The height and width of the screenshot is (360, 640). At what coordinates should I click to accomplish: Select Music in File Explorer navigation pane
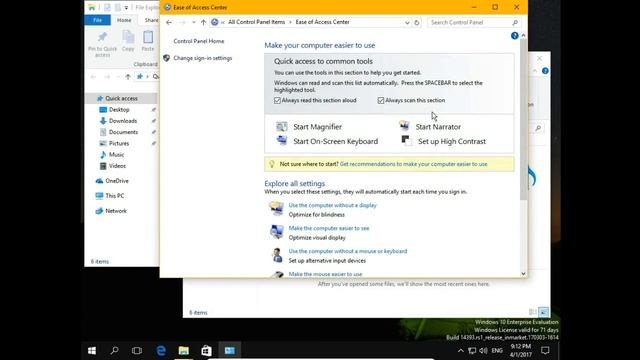pos(116,155)
